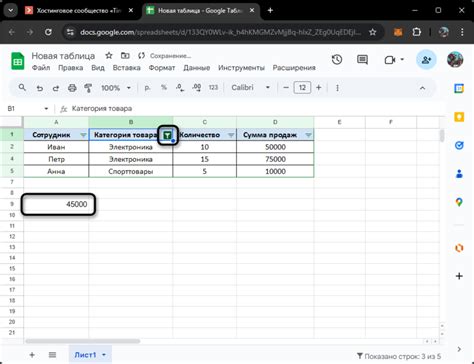474x364 pixels.
Task: Open the Правка menu
Action: 70,68
